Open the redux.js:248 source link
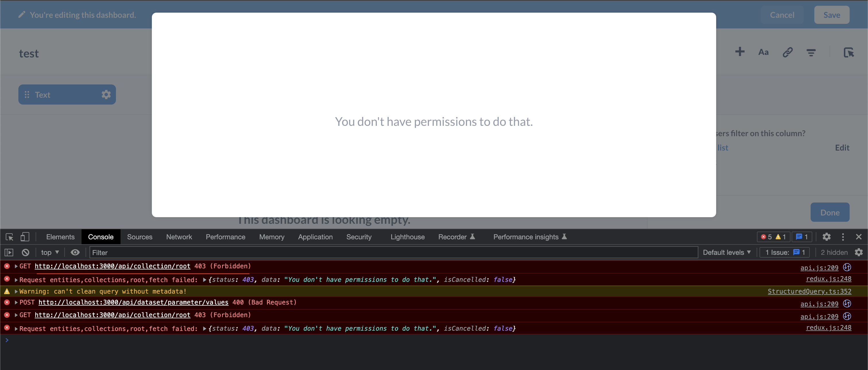This screenshot has width=868, height=370. tap(829, 279)
